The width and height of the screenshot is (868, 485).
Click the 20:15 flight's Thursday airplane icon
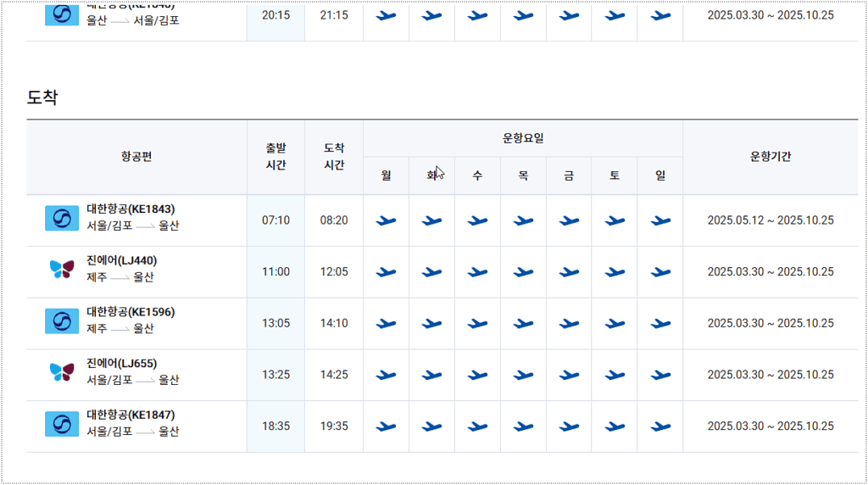click(x=523, y=16)
